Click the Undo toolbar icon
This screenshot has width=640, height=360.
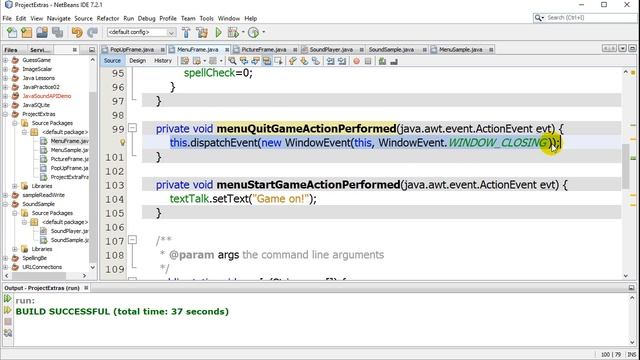pyautogui.click(x=77, y=32)
